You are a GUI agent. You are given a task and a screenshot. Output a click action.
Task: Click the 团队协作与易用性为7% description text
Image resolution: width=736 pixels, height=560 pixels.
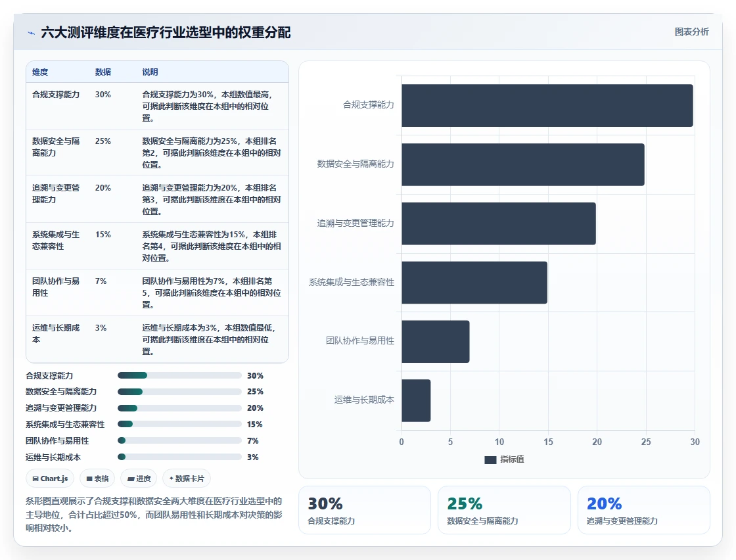pyautogui.click(x=212, y=293)
